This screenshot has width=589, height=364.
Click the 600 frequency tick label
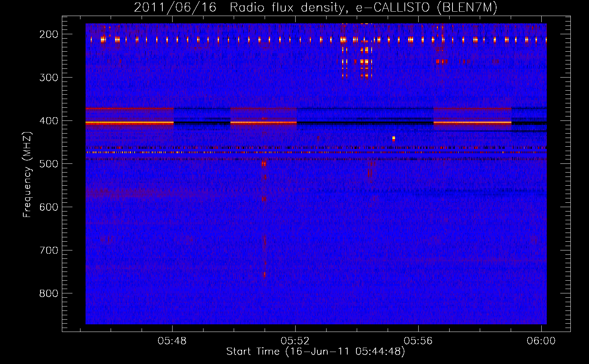(49, 207)
